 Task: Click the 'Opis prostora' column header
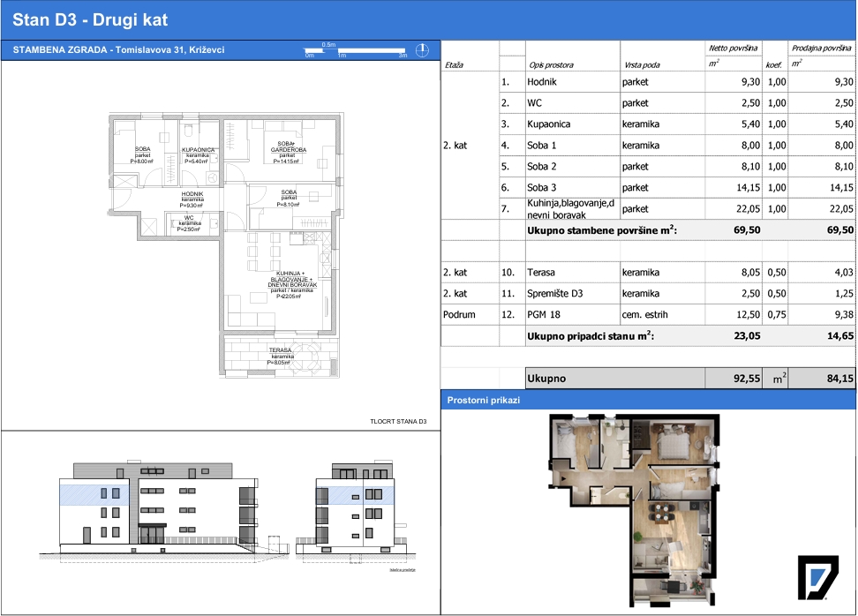pos(551,65)
